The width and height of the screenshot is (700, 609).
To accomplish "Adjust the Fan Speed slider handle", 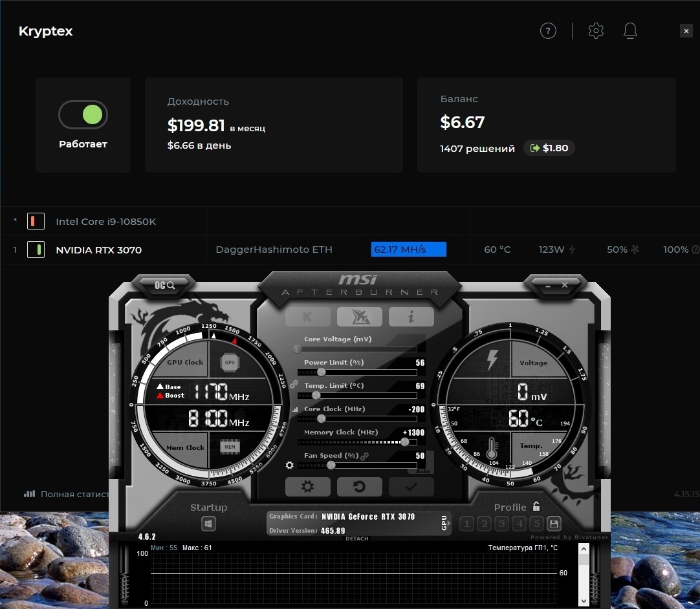I will coord(331,465).
